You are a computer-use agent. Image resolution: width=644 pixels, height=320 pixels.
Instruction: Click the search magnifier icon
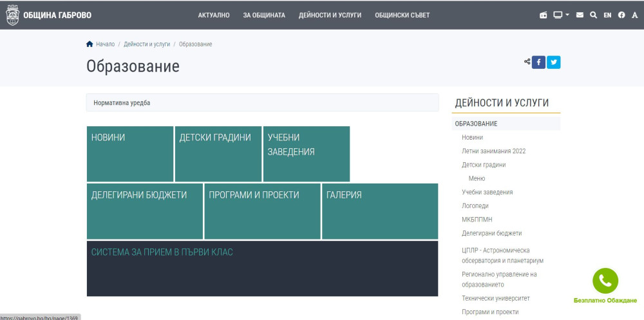pos(593,15)
